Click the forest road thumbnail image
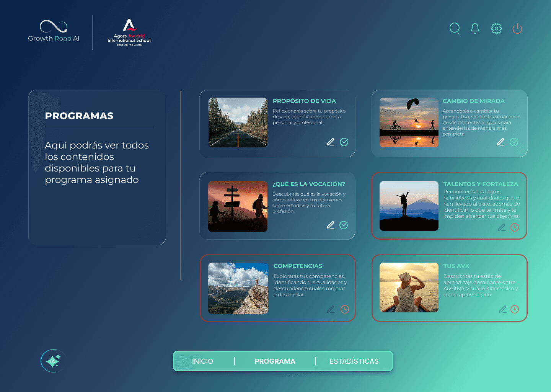Screen dimensions: 551x392 click(x=238, y=122)
